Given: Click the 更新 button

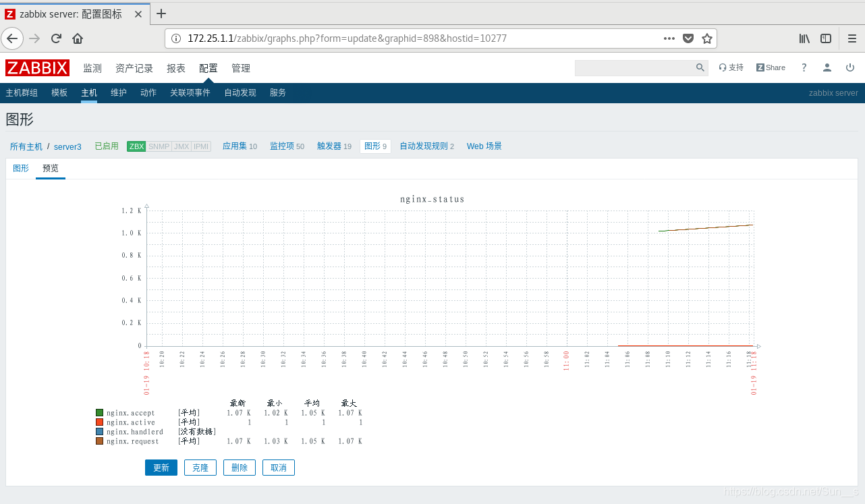Looking at the screenshot, I should [161, 468].
